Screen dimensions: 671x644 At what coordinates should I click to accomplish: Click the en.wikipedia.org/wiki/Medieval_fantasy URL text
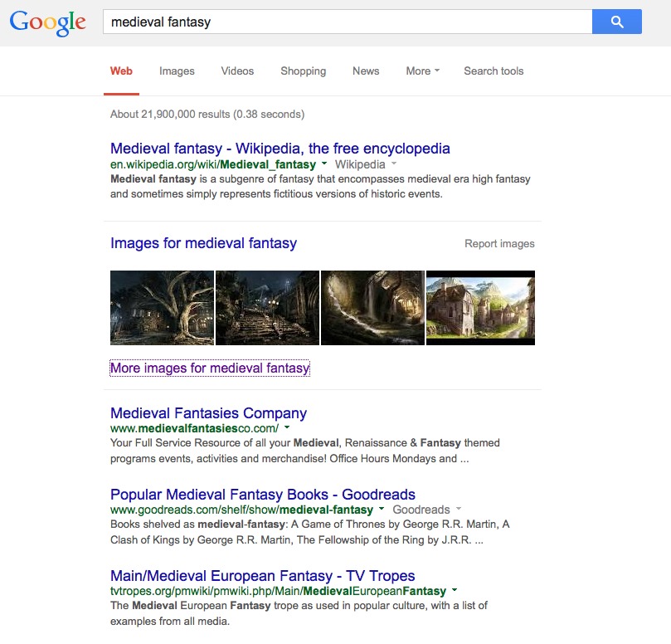pyautogui.click(x=213, y=164)
